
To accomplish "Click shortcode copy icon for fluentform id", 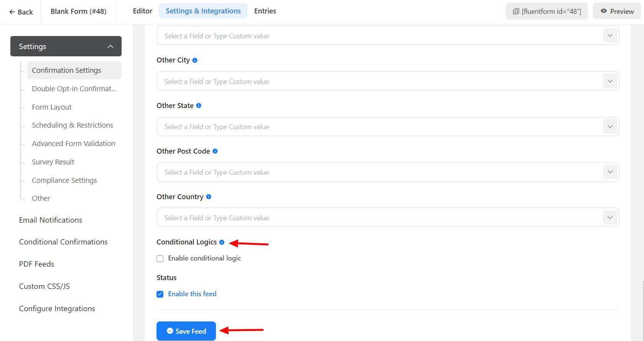I will 516,11.
